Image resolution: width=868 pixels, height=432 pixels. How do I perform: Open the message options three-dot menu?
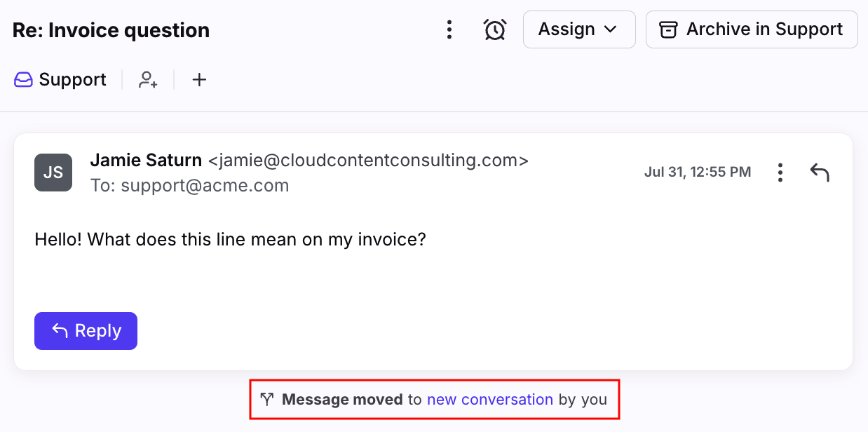click(x=780, y=173)
